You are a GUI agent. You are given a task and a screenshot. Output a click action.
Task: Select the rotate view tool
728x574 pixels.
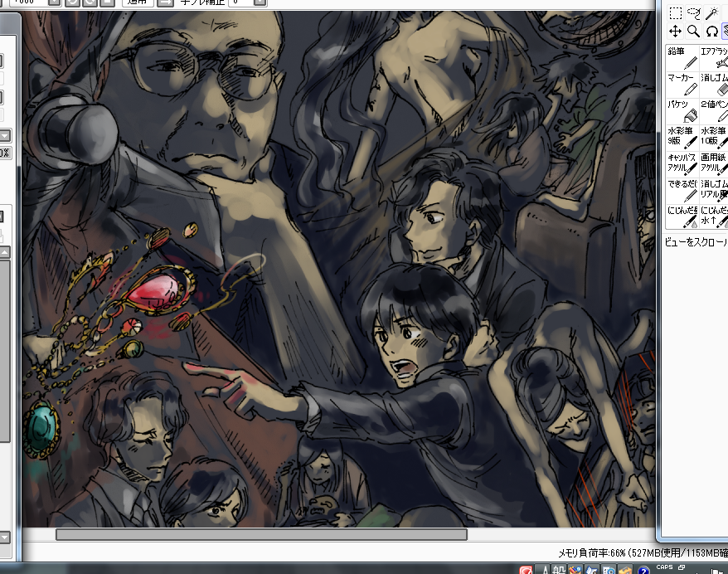[x=711, y=32]
